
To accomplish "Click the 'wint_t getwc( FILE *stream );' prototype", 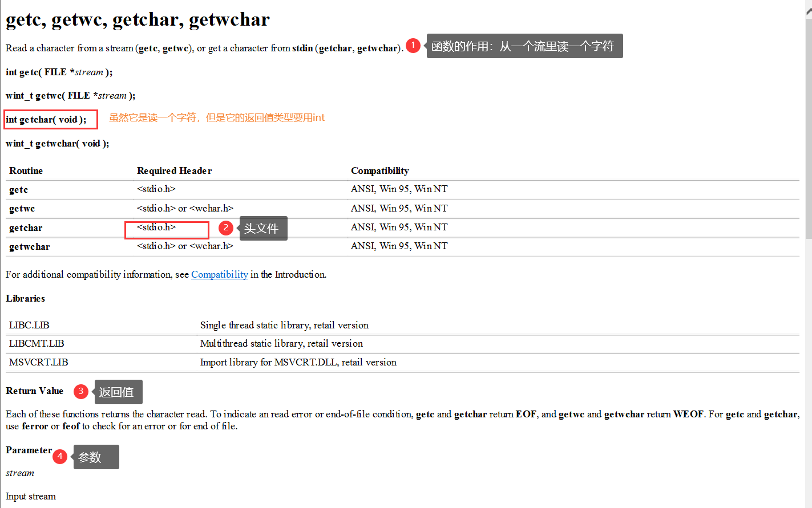I will [x=71, y=96].
